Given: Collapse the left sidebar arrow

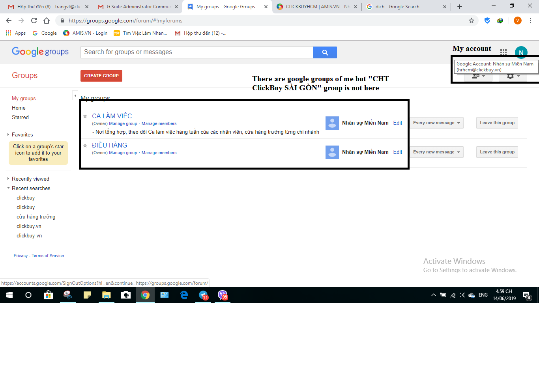Looking at the screenshot, I should pos(75,95).
